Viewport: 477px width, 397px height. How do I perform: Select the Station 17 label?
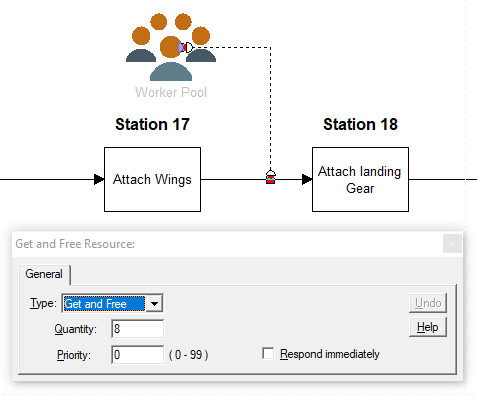pyautogui.click(x=152, y=124)
